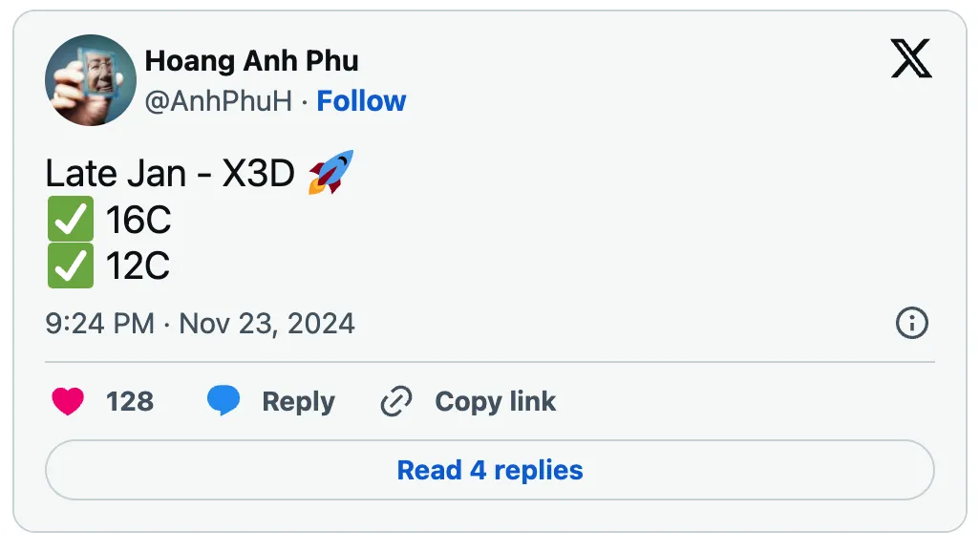Click the @AnhPhuH handle

click(219, 101)
